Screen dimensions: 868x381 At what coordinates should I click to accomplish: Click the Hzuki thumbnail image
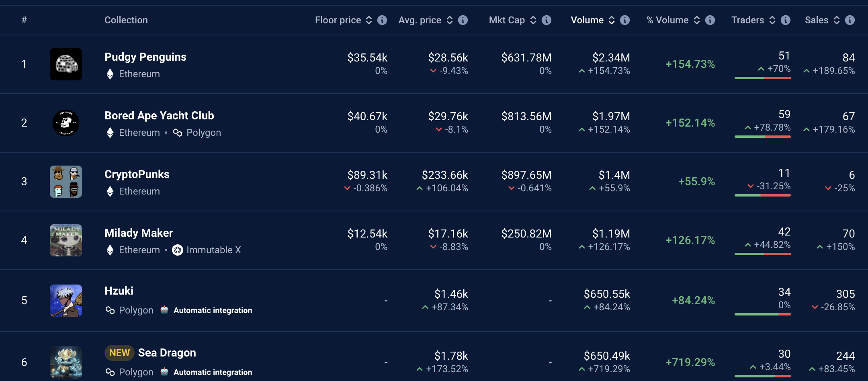pyautogui.click(x=66, y=301)
